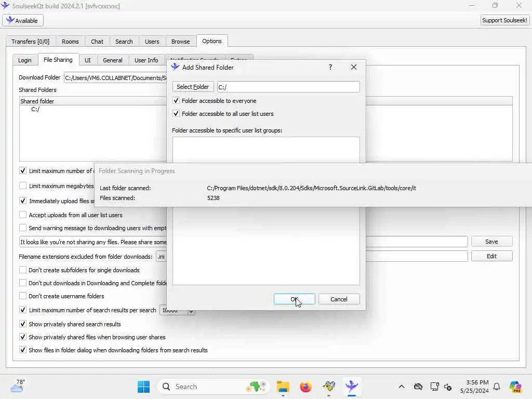
Task: Click the Windows taskbar Search box
Action: [x=214, y=387]
